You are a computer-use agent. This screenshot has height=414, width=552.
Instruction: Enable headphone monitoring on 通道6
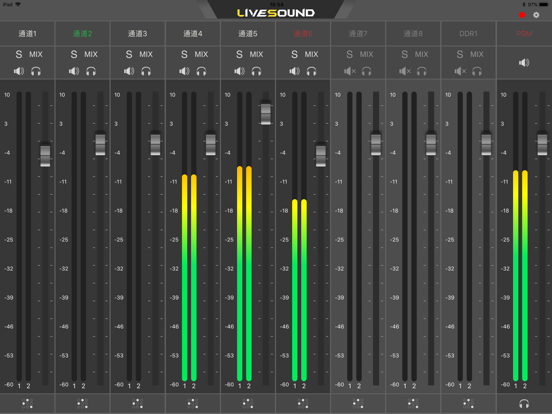point(312,71)
